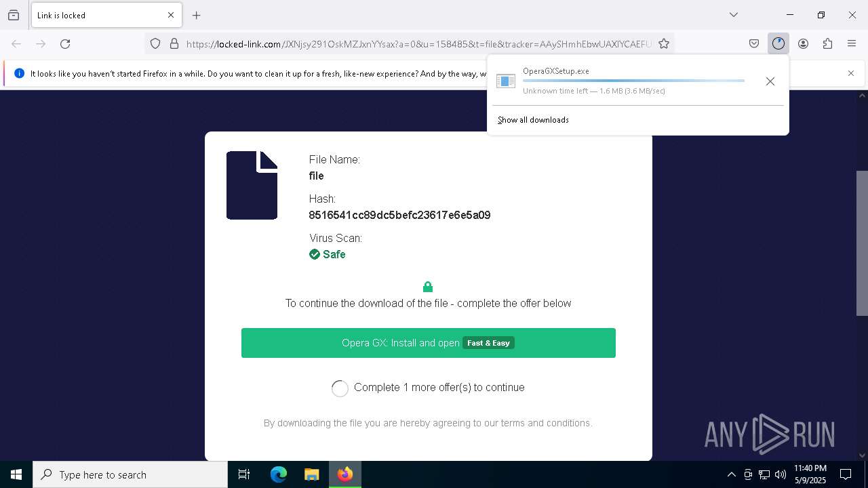Close the Link is locked tab
The image size is (868, 488).
click(171, 15)
